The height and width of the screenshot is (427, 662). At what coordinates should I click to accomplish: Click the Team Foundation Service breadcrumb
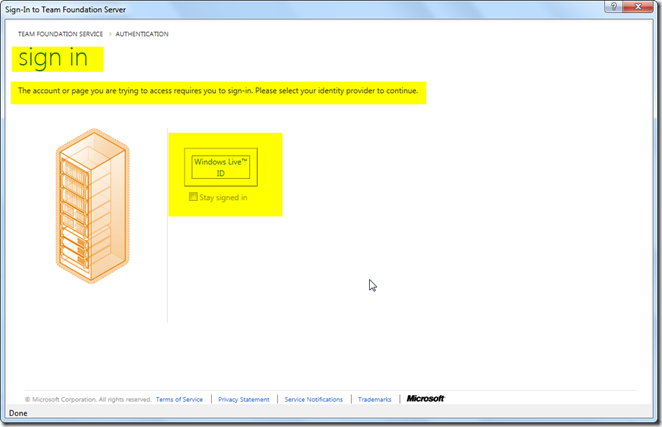coord(60,34)
